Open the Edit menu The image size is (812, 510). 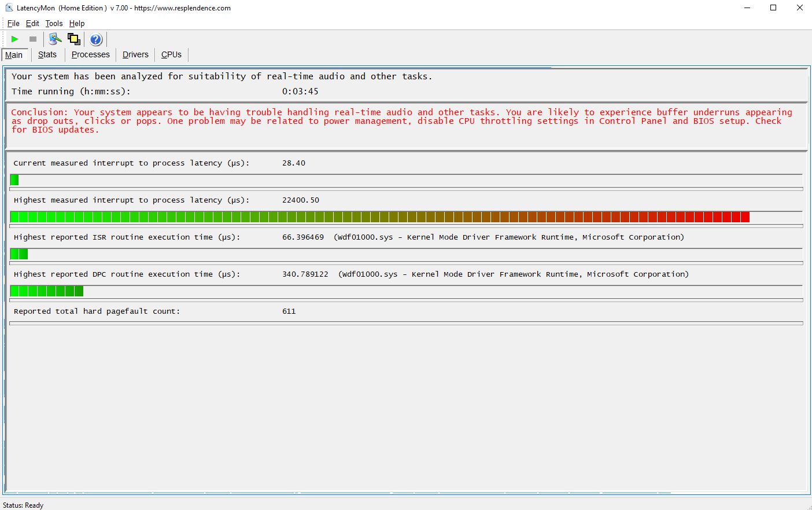point(32,24)
